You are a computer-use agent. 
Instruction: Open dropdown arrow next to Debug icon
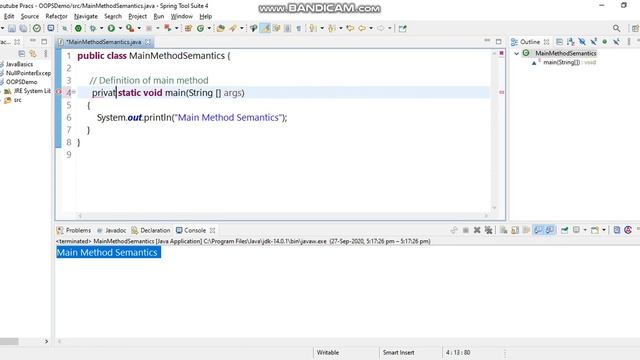pyautogui.click(x=101, y=28)
